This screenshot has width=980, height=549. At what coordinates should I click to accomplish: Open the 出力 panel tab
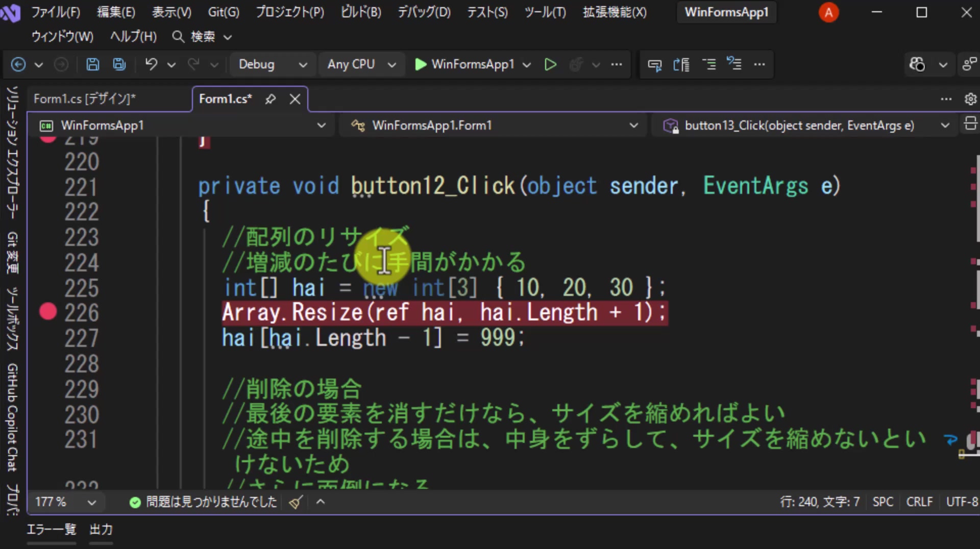coord(101,530)
